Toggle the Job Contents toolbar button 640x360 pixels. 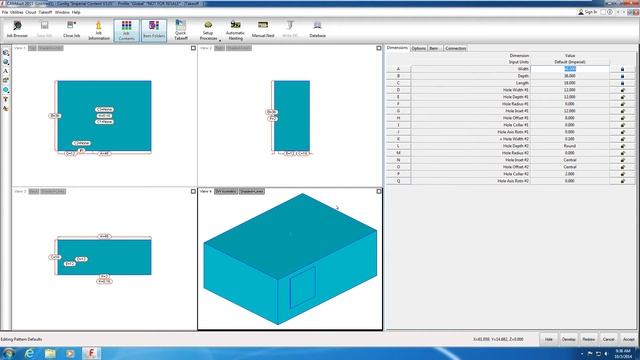127,31
